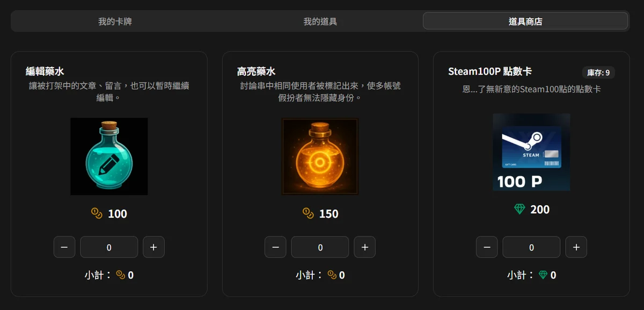Decrease 編輯藥水 quantity with minus button

[64, 247]
